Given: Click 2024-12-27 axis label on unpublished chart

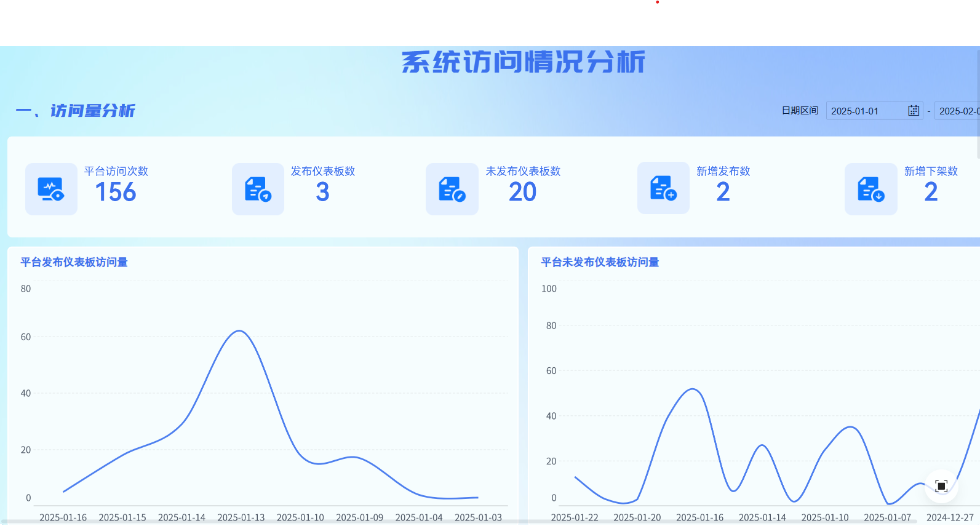Looking at the screenshot, I should (x=950, y=517).
